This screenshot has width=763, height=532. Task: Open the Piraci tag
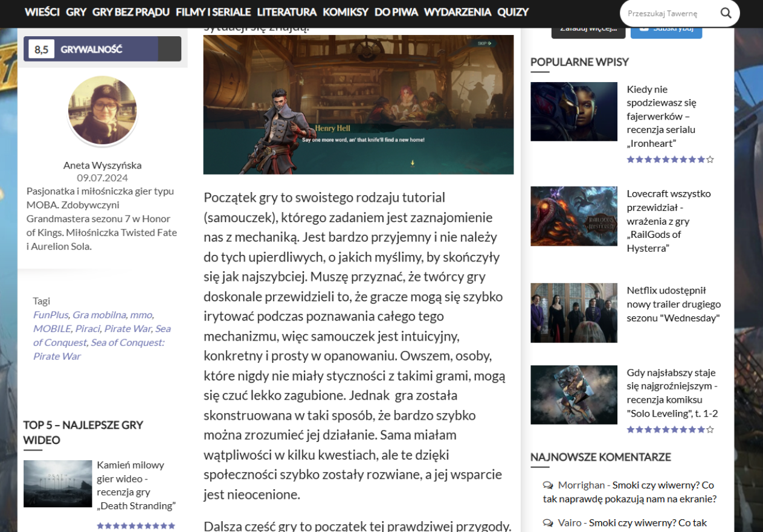click(x=87, y=328)
